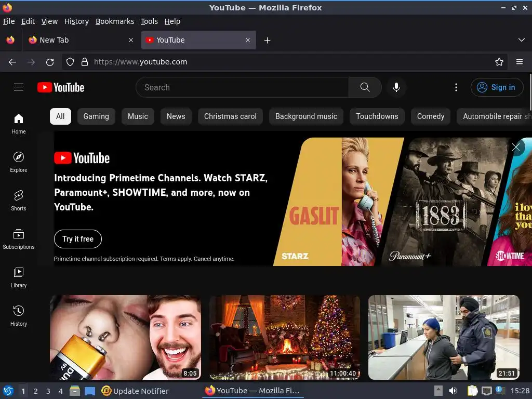
Task: Open the Help menu
Action: tap(172, 21)
